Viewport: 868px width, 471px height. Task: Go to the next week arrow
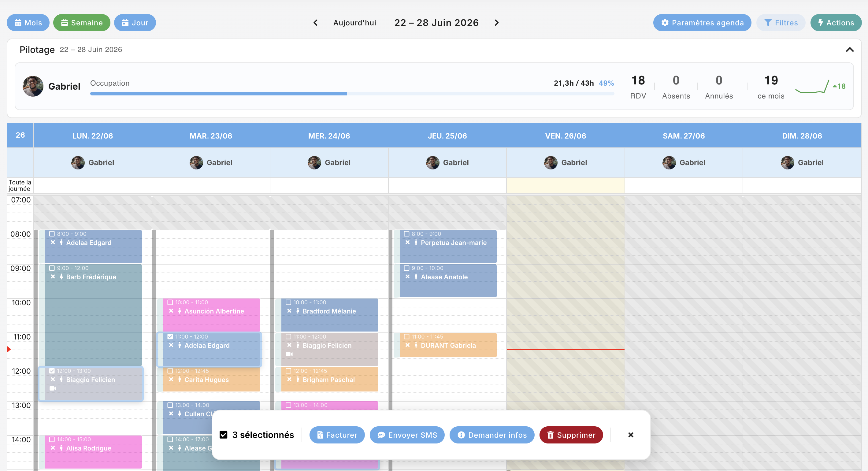496,23
